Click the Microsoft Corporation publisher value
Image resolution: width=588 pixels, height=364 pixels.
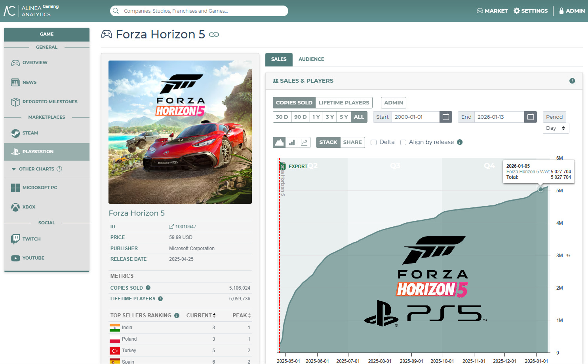tap(192, 248)
